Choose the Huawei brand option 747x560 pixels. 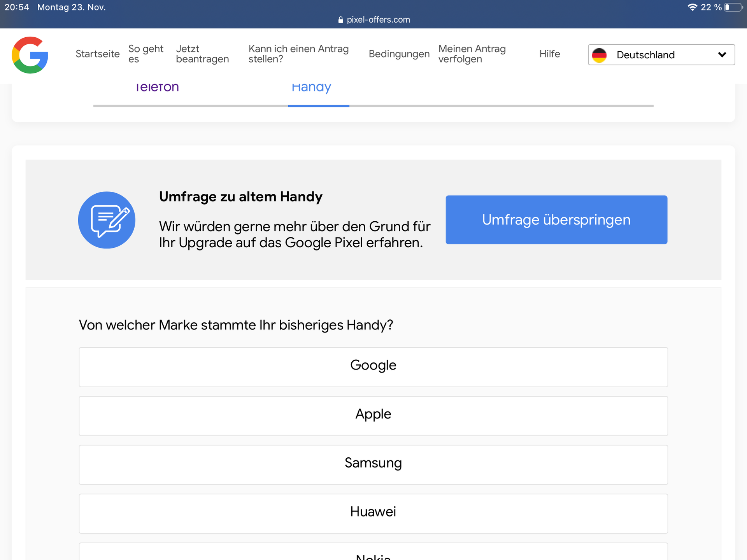coord(373,514)
